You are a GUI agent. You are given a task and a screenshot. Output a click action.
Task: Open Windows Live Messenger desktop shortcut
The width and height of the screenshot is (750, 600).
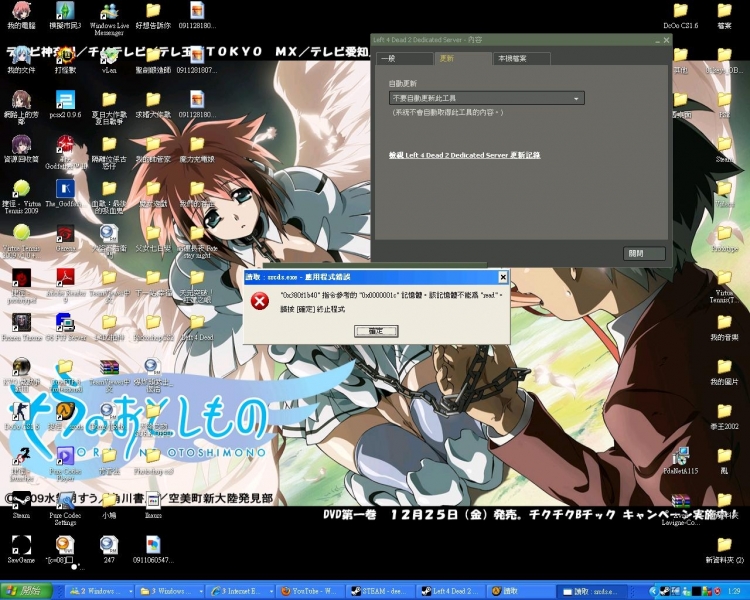[x=108, y=13]
